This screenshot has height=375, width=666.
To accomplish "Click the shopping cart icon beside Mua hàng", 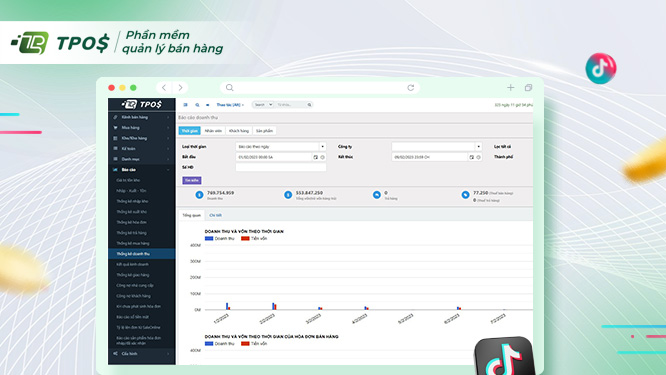I will point(115,127).
